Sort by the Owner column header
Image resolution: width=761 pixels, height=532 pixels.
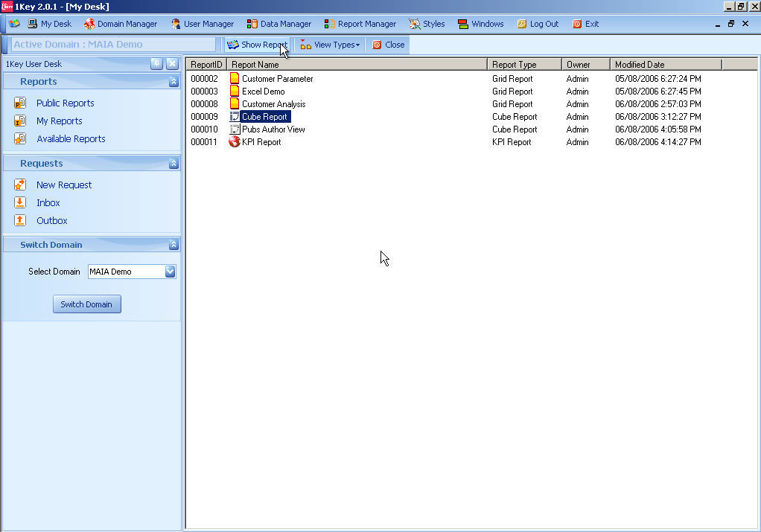[x=586, y=65]
